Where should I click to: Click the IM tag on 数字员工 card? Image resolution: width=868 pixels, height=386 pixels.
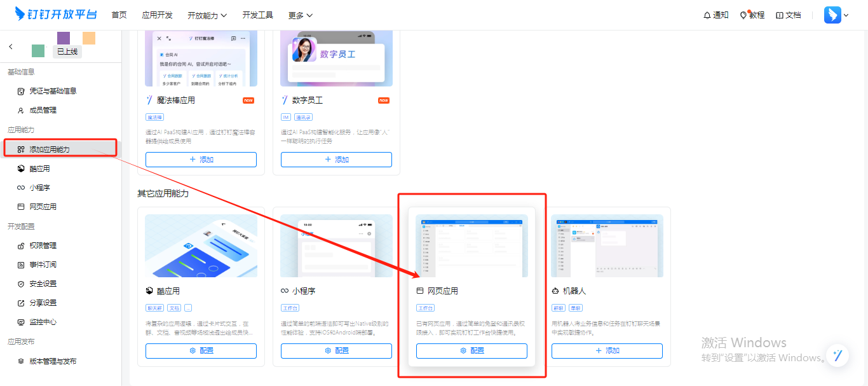[285, 118]
